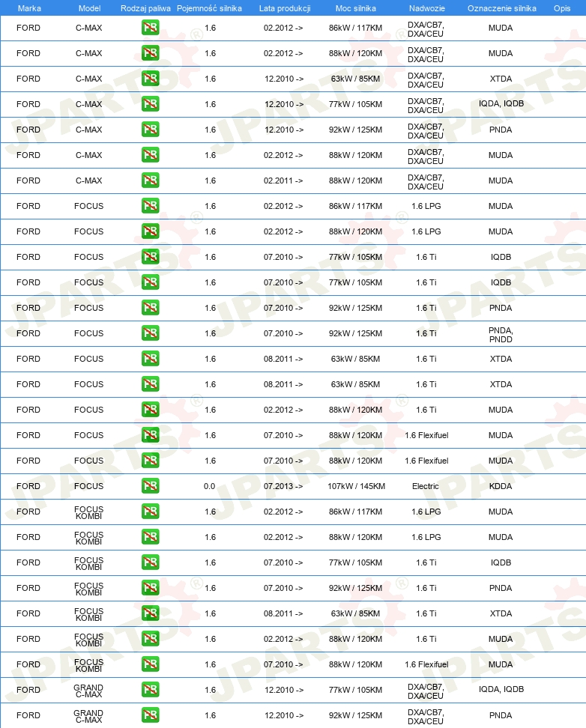Select '88kW / 120KM' cell in FOCUS KOMBI LPG row

355,537
